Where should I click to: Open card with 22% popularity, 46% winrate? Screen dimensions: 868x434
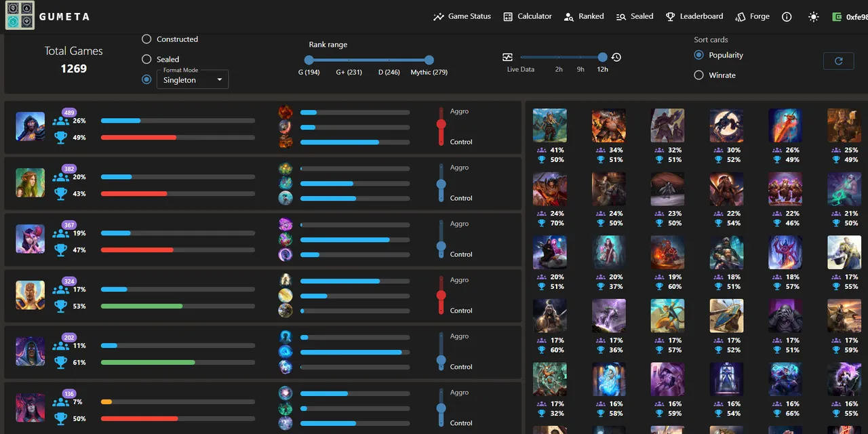tap(785, 189)
